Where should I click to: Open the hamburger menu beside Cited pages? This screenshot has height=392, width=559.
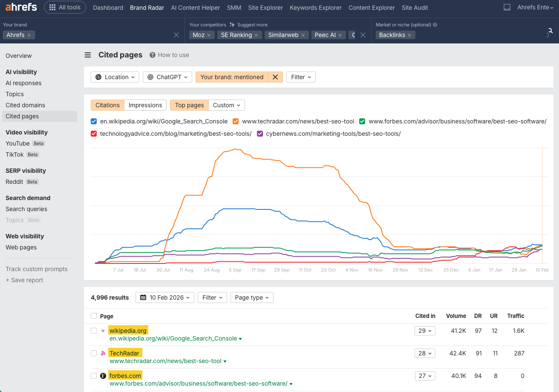(87, 55)
